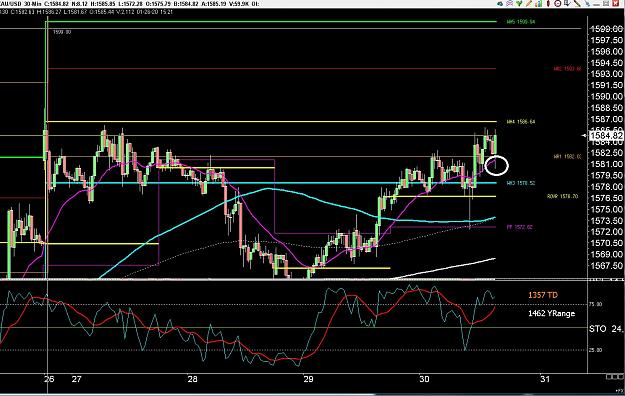Click the current price tag 1584.82
Screen dimensions: 625x396
(x=606, y=136)
